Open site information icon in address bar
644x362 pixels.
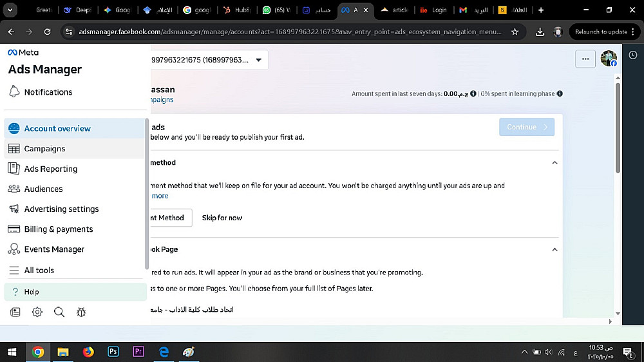coord(69,32)
